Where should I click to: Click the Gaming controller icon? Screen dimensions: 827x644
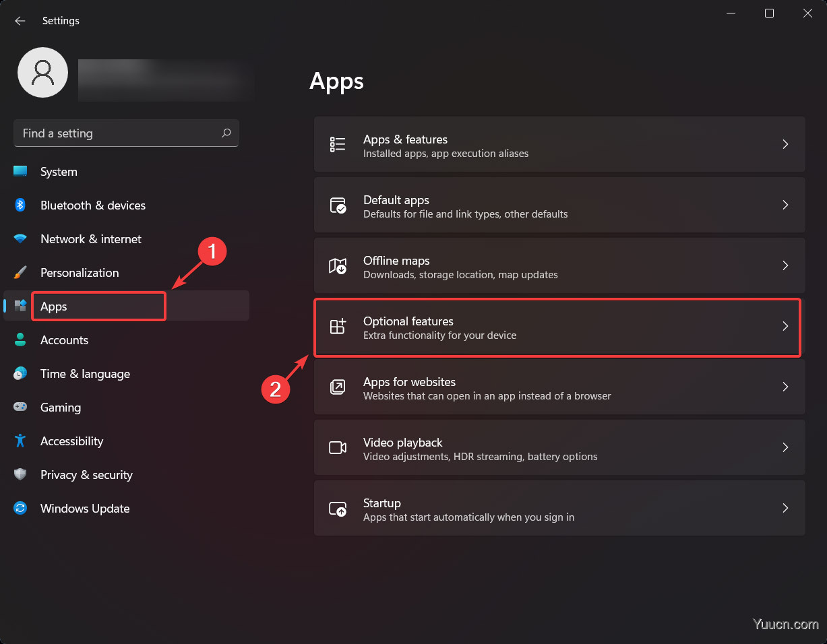click(x=20, y=407)
